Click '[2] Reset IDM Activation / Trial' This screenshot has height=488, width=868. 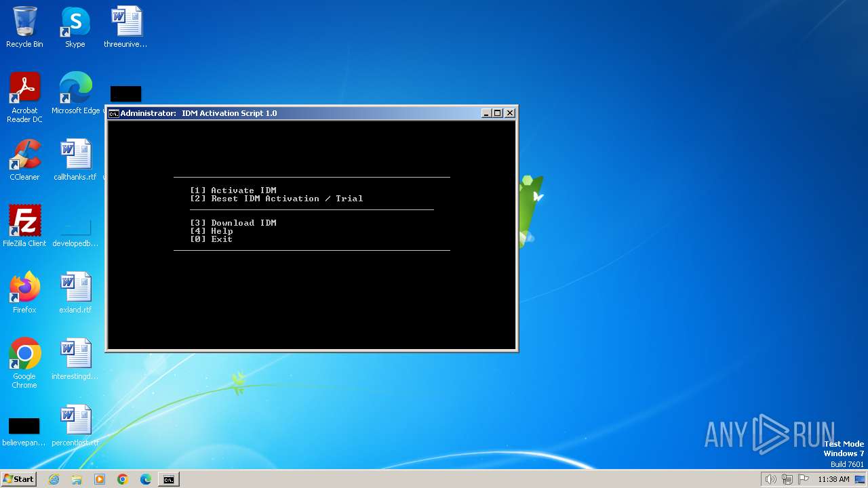point(277,199)
